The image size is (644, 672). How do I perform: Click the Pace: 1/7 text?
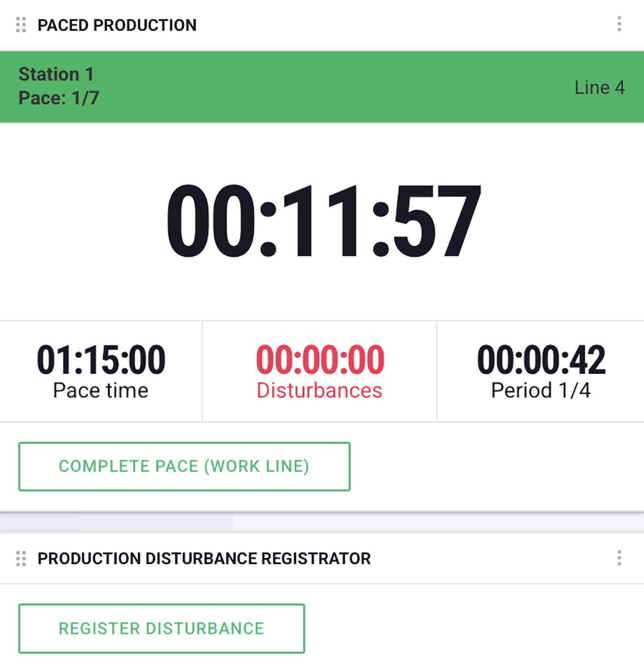click(59, 98)
